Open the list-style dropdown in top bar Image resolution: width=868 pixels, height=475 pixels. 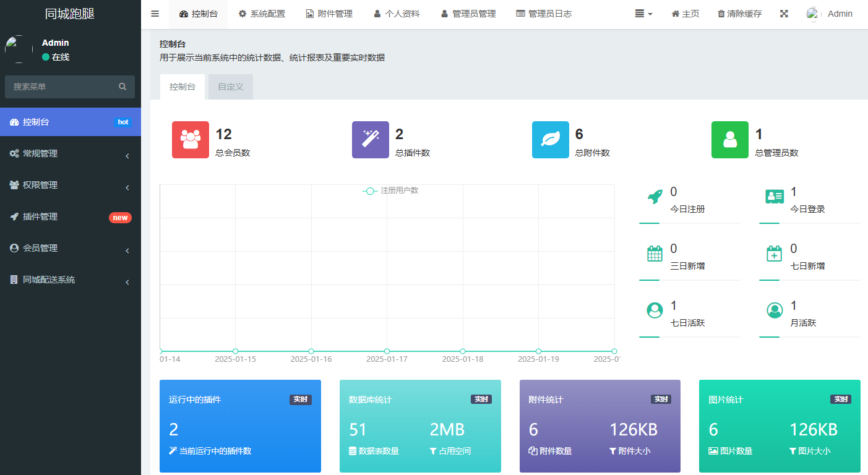point(643,14)
